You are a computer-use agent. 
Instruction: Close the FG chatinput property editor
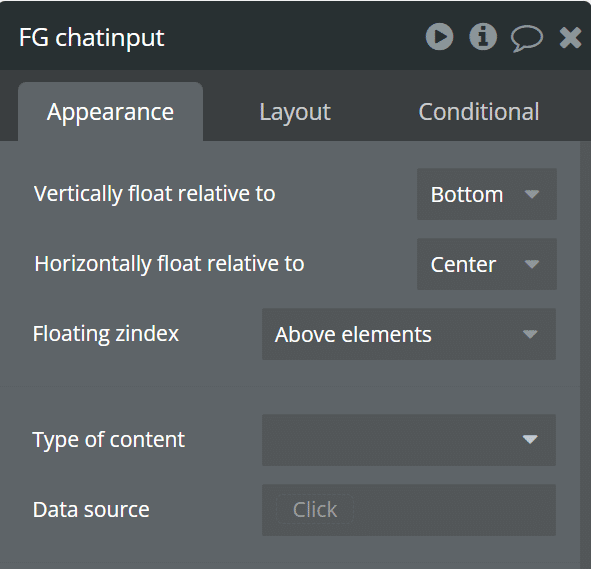click(570, 37)
